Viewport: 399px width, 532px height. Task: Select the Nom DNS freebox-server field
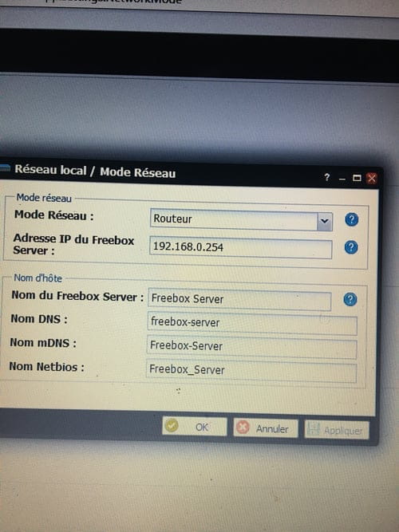(x=252, y=323)
